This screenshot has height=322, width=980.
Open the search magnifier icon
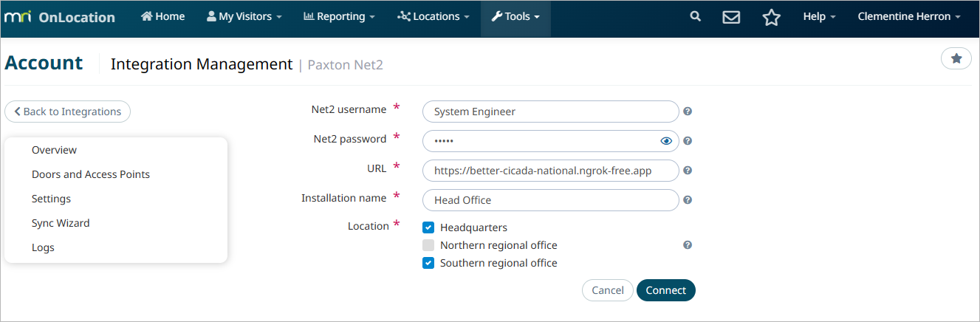[x=695, y=16]
